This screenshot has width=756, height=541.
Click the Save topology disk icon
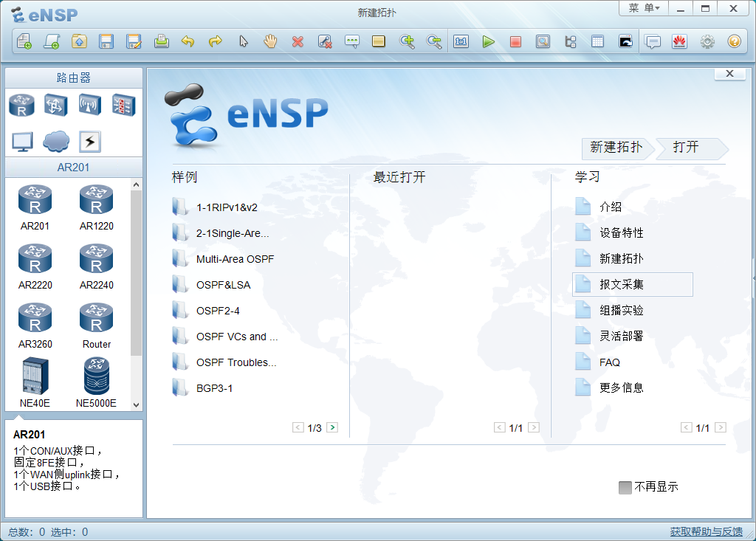pos(106,41)
